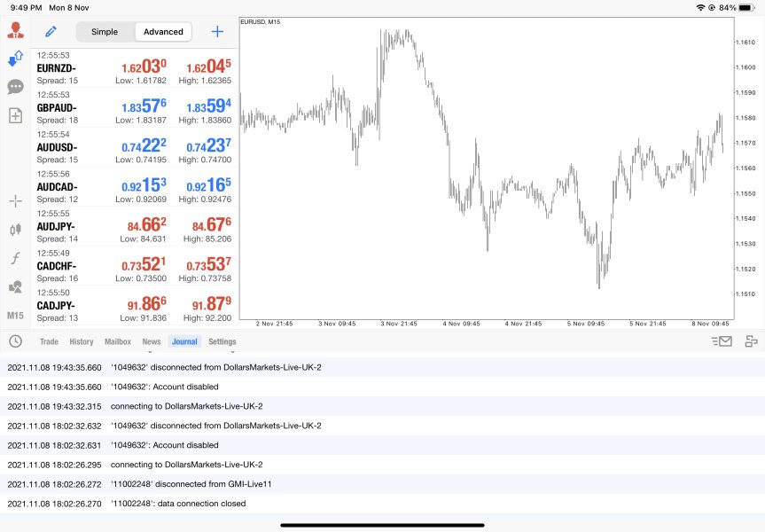Screen dimensions: 765x532
Task: Click GBPAUD ask price 1.83594
Action: pyautogui.click(x=208, y=106)
